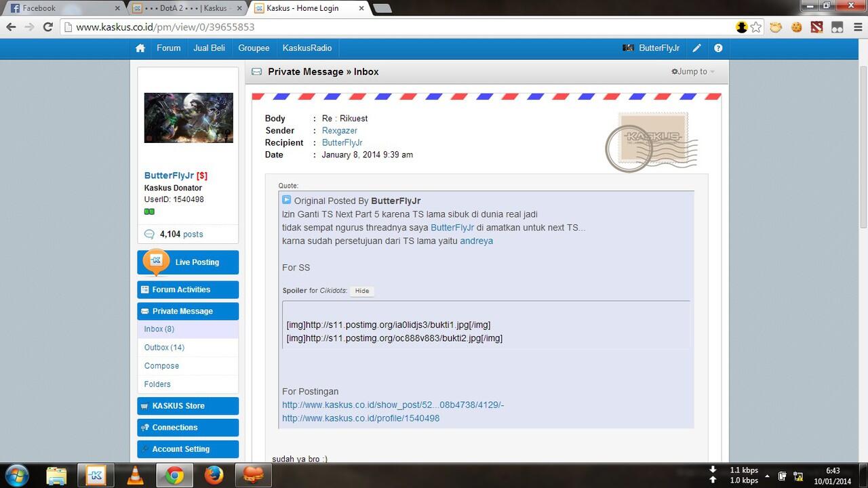Hide the Cikidots spoiler
Image resolution: width=868 pixels, height=488 pixels.
point(362,291)
